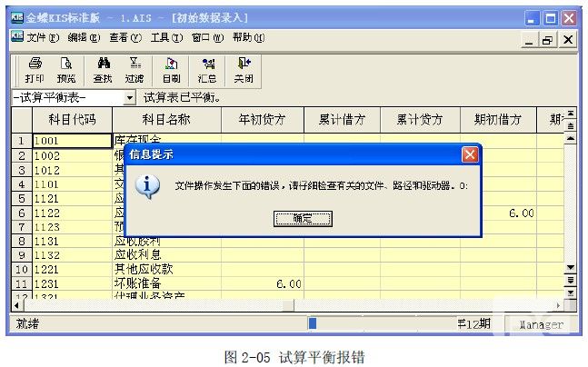Viewport: 588px width, 367px height.
Task: Expand the 试算平衡表 dropdown list
Action: tap(129, 97)
